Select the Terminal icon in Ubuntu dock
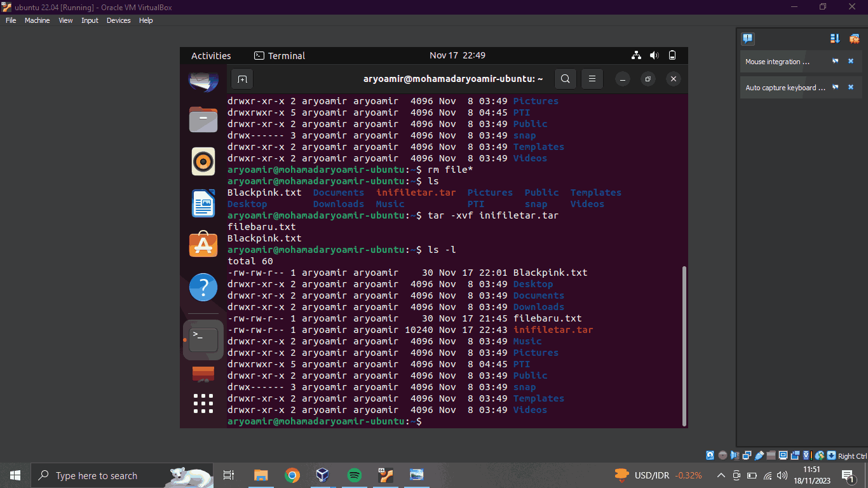 click(203, 340)
